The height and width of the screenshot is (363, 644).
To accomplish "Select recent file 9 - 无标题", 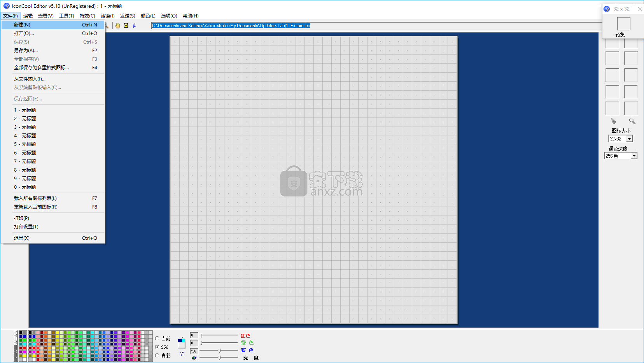I will pos(53,179).
